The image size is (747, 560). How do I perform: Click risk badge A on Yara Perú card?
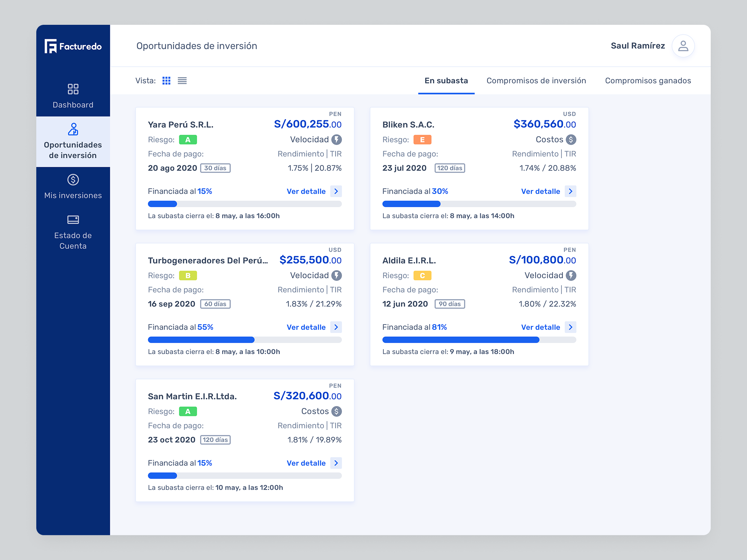tap(188, 140)
